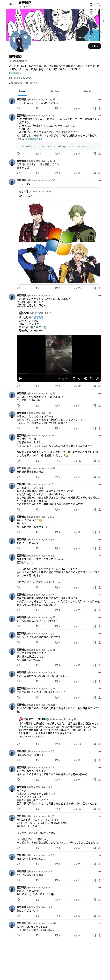The height and width of the screenshot is (980, 110).
Task: Mute the embedded video sound
Action: pos(80,379)
